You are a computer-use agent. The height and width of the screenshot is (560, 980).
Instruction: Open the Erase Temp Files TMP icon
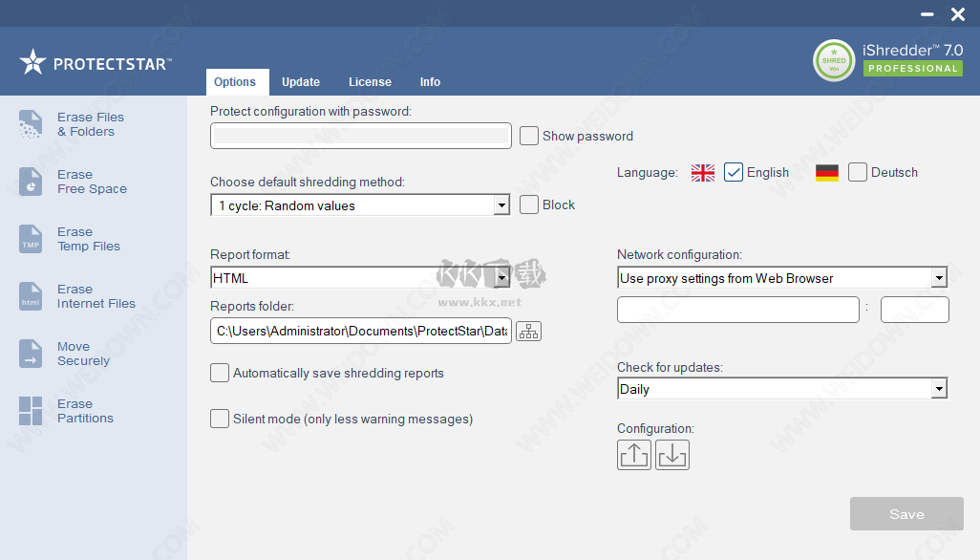pyautogui.click(x=31, y=239)
